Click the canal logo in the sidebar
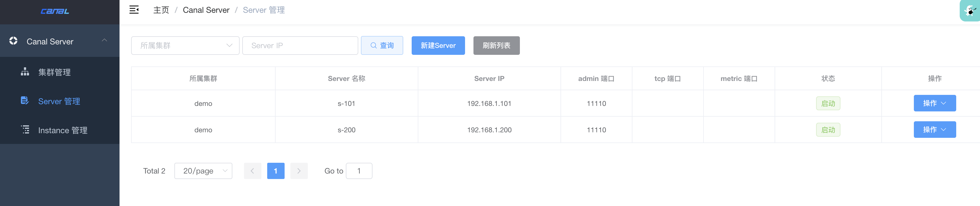 point(55,11)
